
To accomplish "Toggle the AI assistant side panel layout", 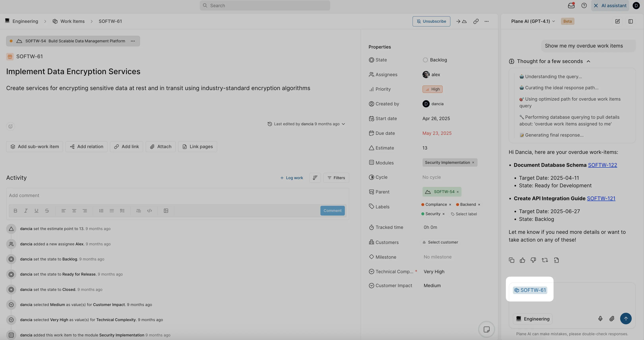I will [630, 21].
